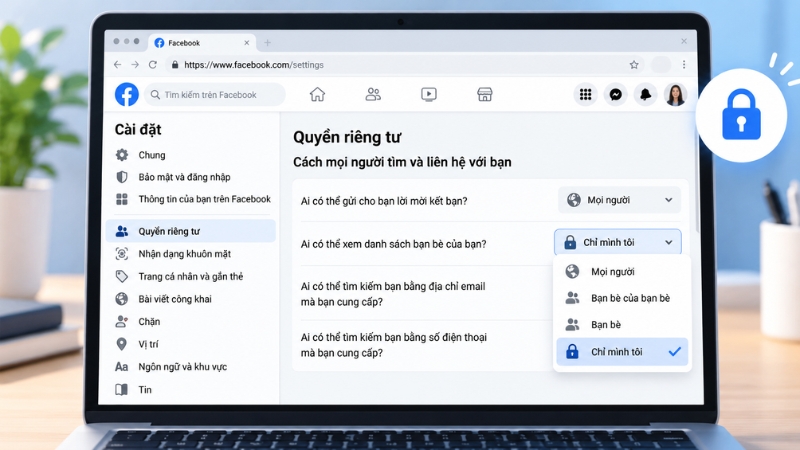Click the location pin icon beside Vị trí
Viewport: 800px width, 450px height.
121,344
